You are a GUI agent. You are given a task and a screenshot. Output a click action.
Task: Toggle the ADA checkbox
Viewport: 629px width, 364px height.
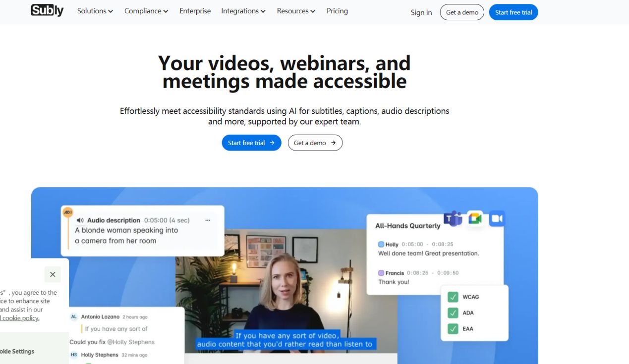click(x=453, y=312)
